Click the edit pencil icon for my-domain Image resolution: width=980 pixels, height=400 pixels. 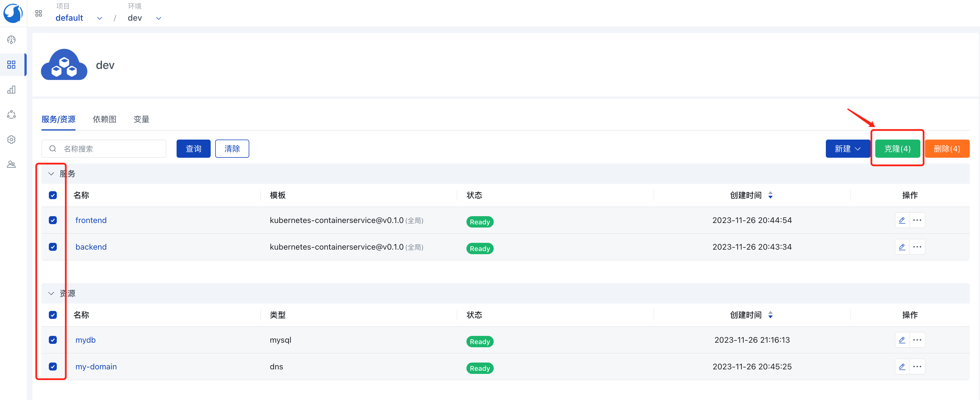point(902,367)
